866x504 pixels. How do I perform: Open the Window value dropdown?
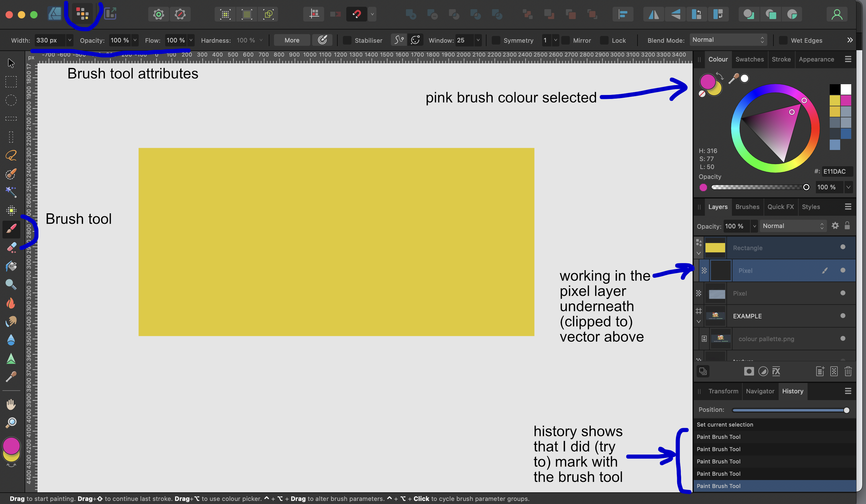coord(478,40)
